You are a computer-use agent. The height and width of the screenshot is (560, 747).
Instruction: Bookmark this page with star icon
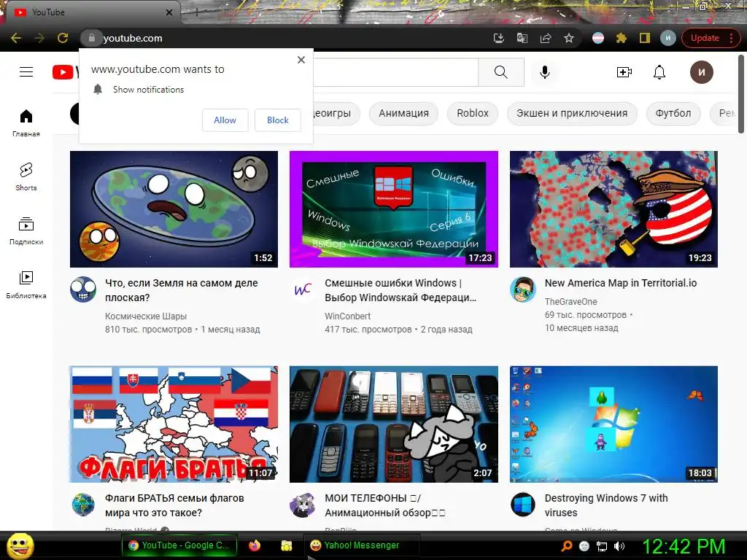tap(569, 38)
